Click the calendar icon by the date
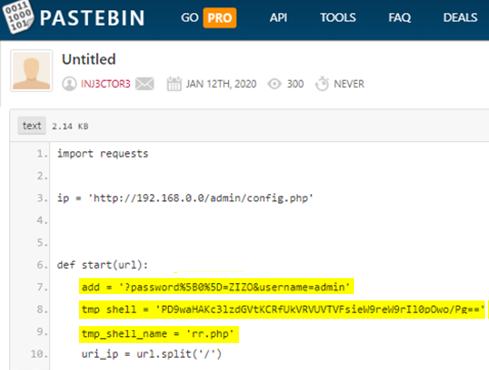 click(x=174, y=84)
